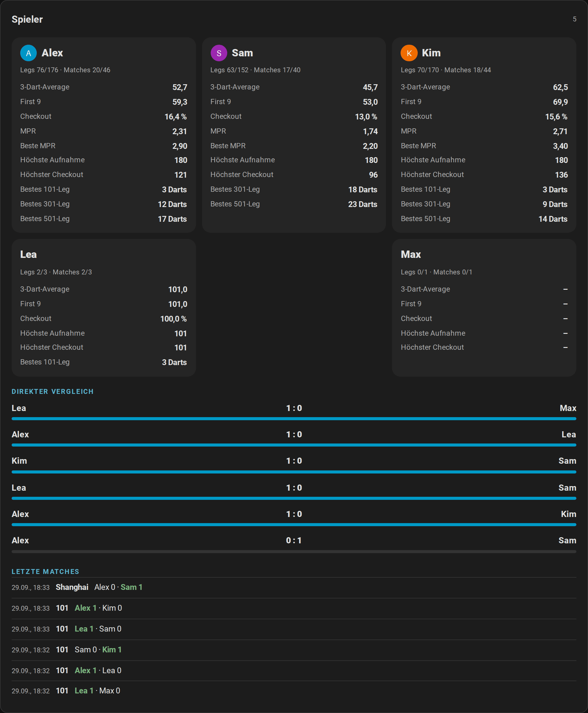Click Kim's Beste MPR value 3,40
Image resolution: width=588 pixels, height=713 pixels.
pos(560,146)
